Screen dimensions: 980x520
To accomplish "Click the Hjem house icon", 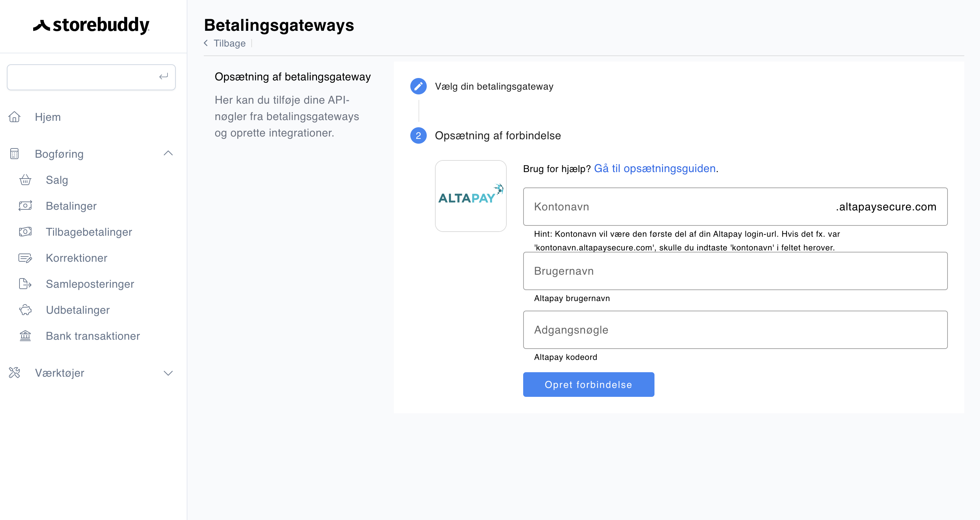I will (x=14, y=117).
